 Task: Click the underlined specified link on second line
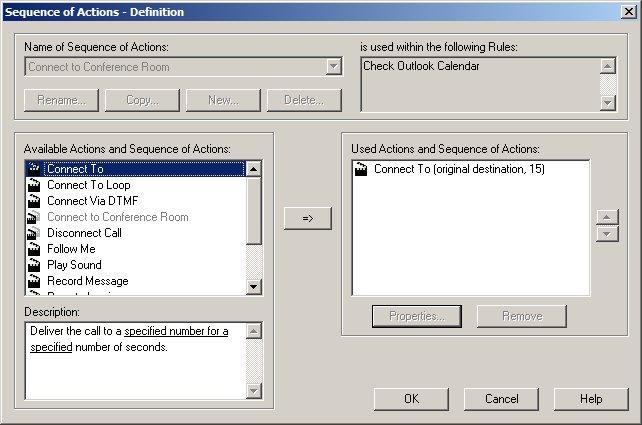tap(51, 347)
